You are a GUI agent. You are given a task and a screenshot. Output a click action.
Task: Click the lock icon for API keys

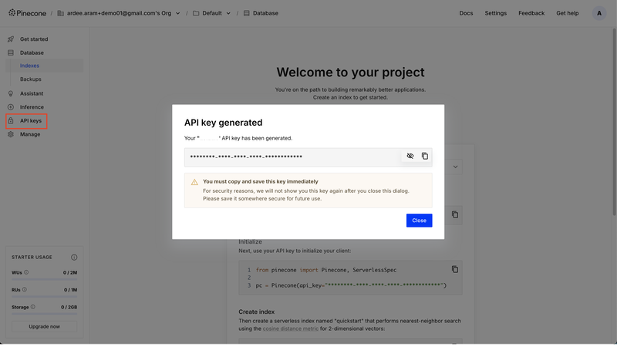pyautogui.click(x=11, y=121)
